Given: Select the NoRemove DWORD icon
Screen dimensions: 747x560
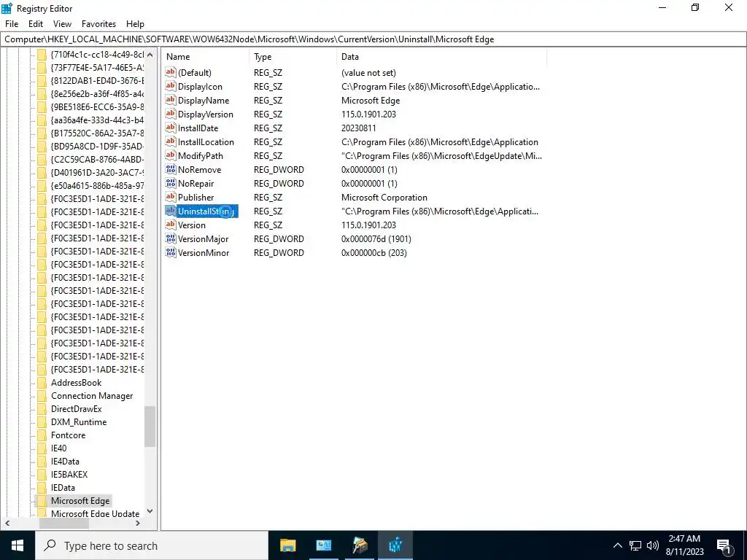Looking at the screenshot, I should 171,169.
